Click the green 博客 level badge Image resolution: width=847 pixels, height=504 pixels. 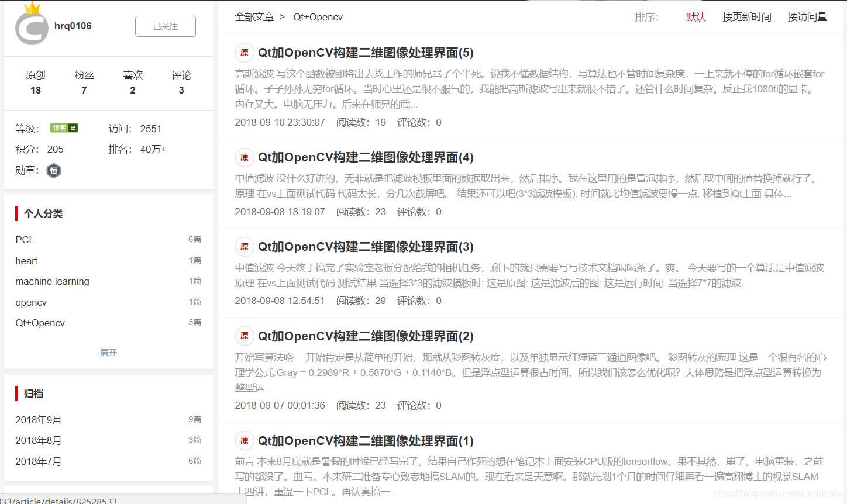coord(64,128)
